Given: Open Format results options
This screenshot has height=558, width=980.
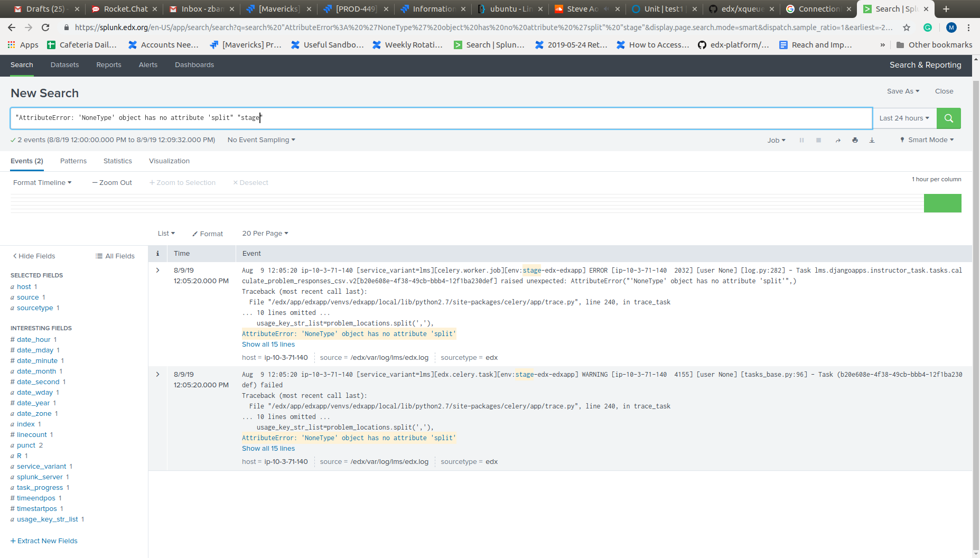Looking at the screenshot, I should [x=208, y=234].
